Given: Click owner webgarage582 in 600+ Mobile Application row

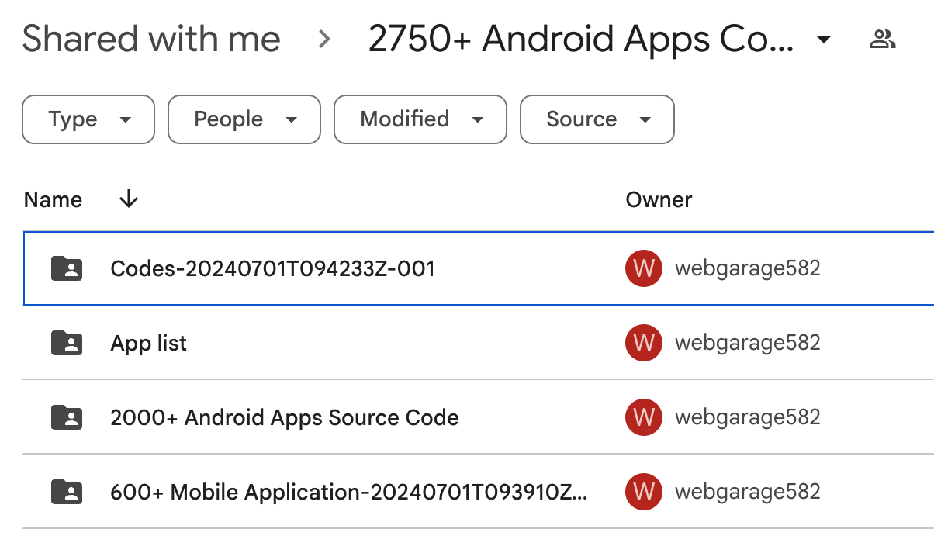Looking at the screenshot, I should click(x=748, y=492).
